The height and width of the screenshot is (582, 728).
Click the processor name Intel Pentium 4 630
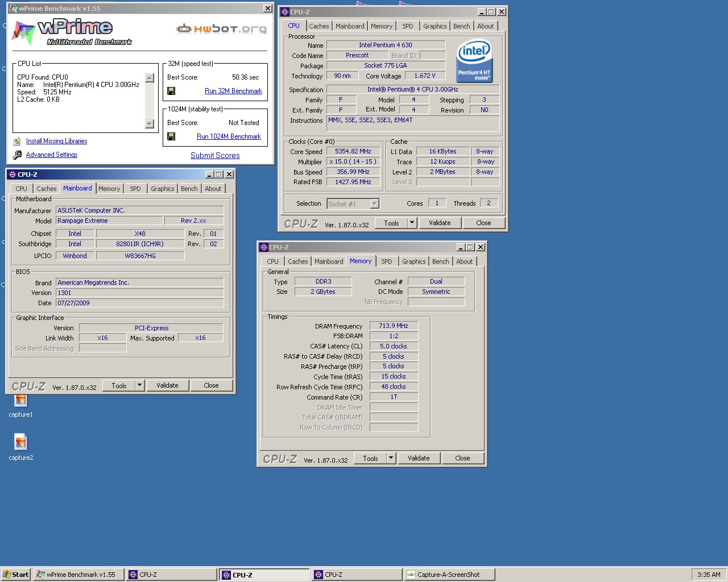click(386, 45)
